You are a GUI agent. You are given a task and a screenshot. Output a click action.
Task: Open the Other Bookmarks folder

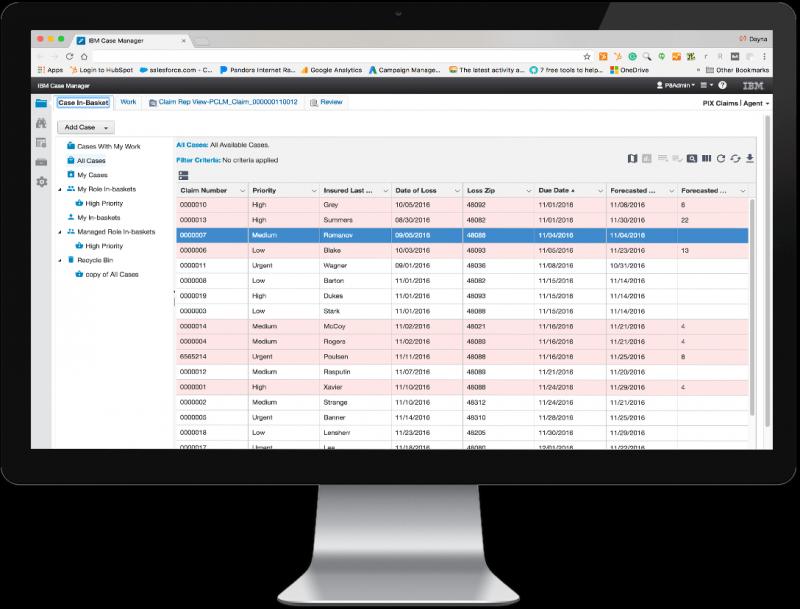737,70
